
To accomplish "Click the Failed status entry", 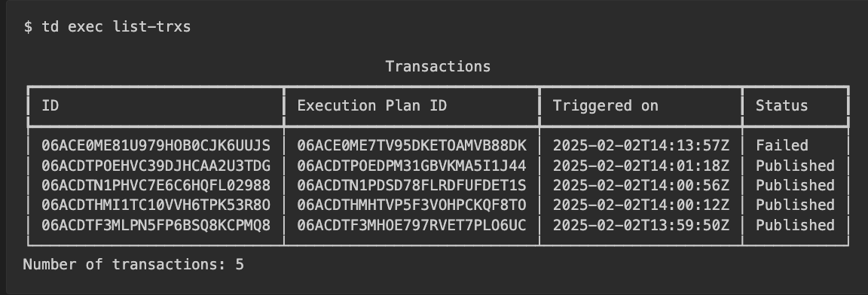I will pyautogui.click(x=781, y=145).
